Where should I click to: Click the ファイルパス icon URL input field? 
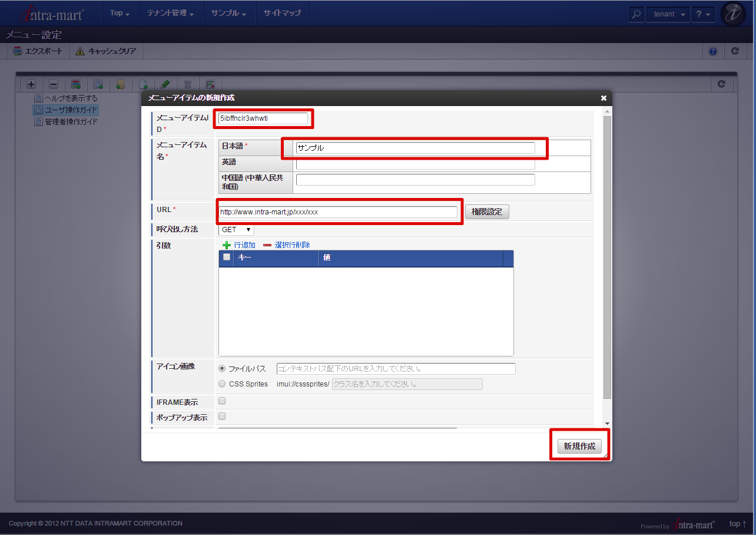pos(396,369)
